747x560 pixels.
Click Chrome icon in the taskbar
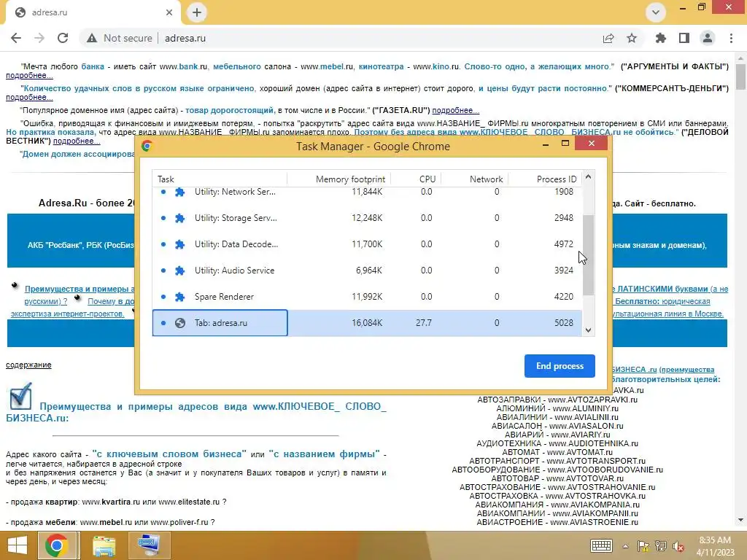pyautogui.click(x=57, y=545)
